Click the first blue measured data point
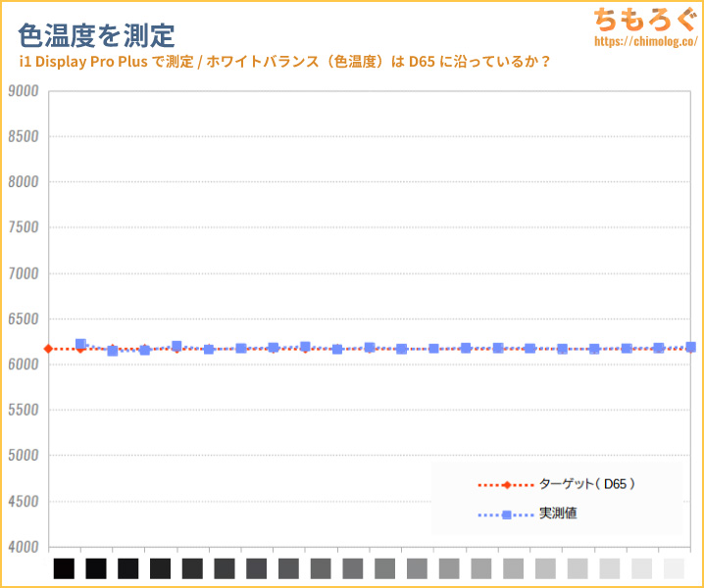 (x=80, y=344)
